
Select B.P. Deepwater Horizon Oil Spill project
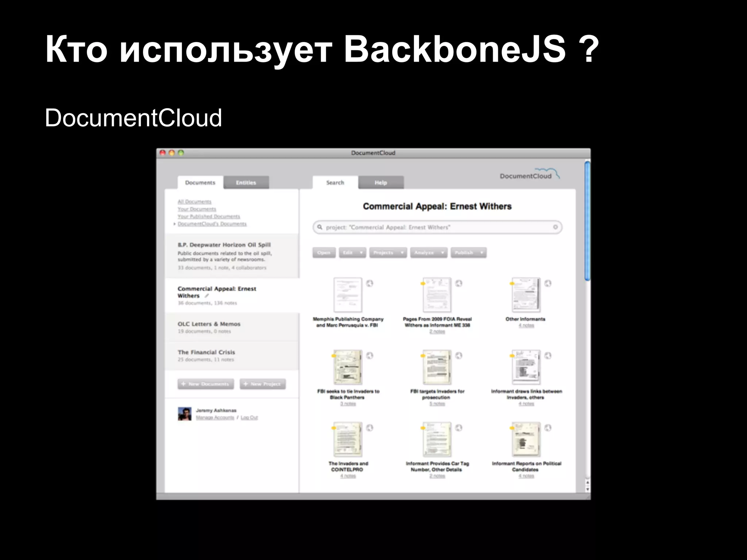pyautogui.click(x=232, y=256)
